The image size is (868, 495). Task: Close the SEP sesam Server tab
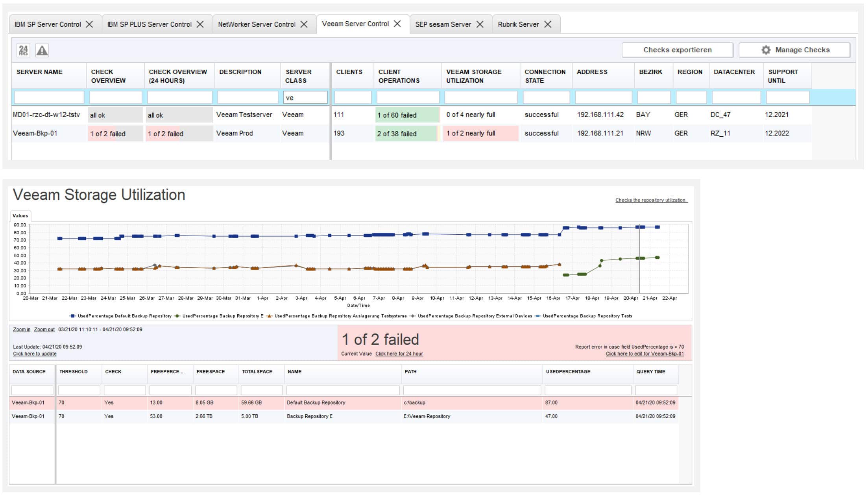click(480, 24)
